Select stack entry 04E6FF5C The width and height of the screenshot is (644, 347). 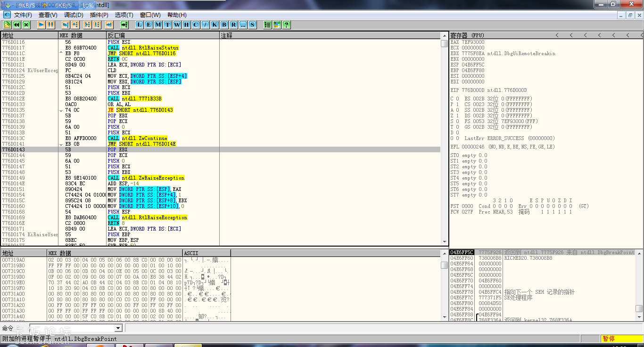coord(542,252)
